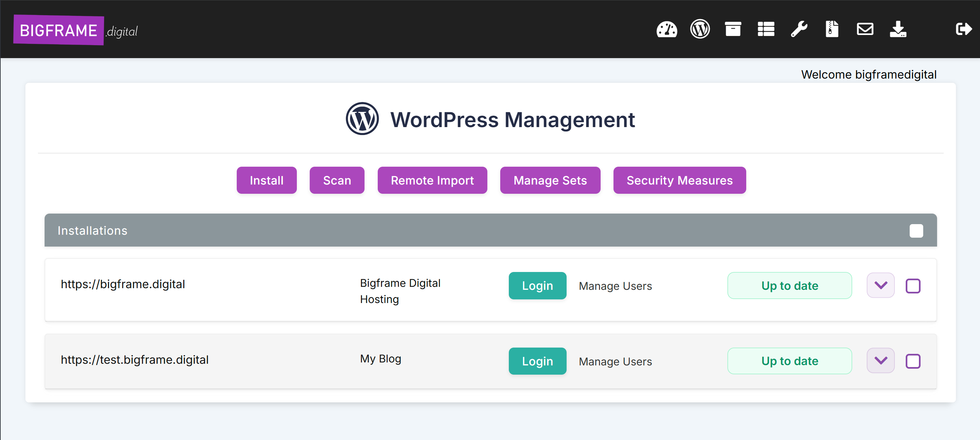
Task: Toggle select-all checkbox in Installations header
Action: (916, 231)
